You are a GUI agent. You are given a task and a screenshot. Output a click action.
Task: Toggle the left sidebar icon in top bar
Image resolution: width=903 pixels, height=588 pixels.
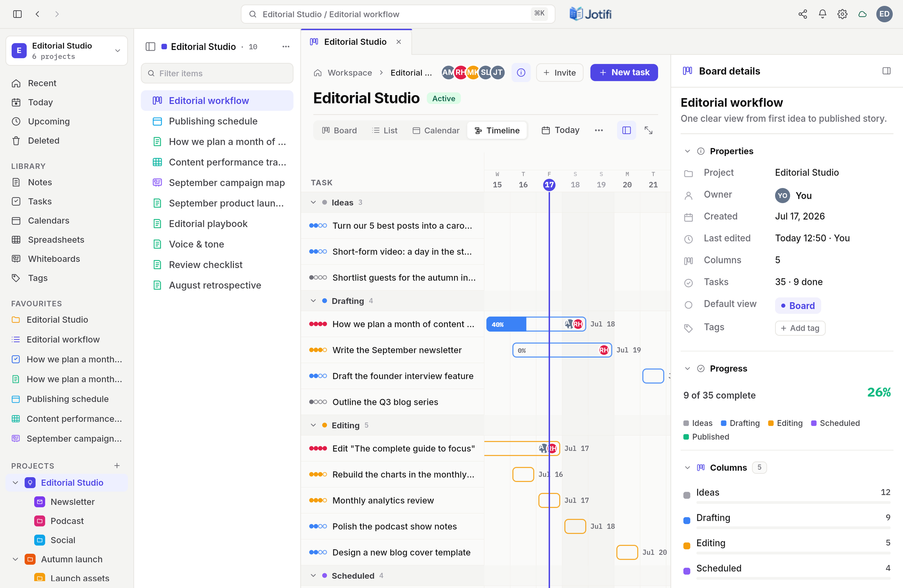click(17, 14)
